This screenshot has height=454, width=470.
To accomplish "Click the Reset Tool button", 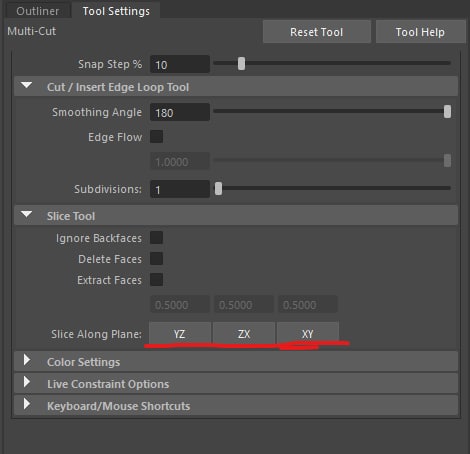I will point(317,32).
